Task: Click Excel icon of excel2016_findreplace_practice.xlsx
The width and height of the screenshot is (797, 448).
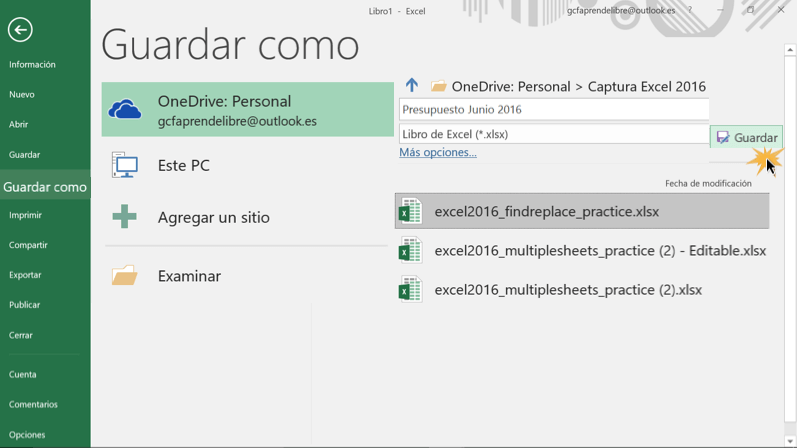Action: coord(411,211)
